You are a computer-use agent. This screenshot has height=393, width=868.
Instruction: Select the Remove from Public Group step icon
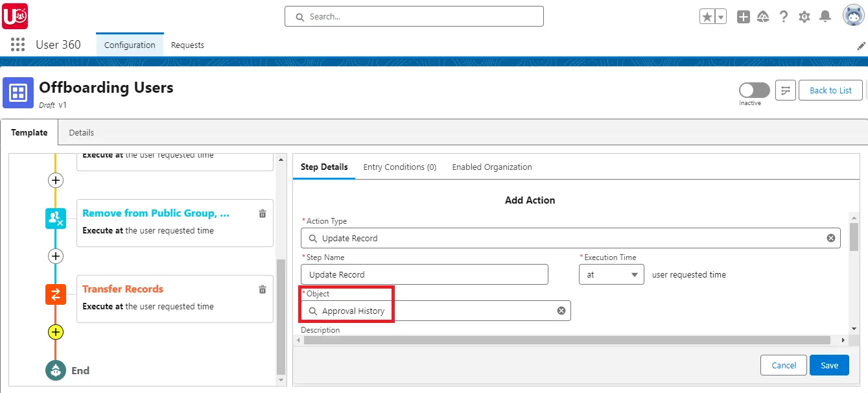[x=55, y=219]
